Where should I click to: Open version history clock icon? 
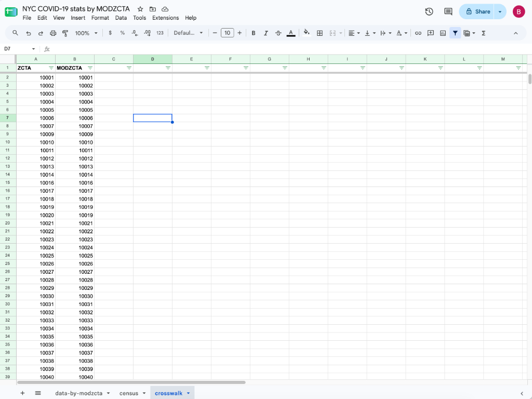(429, 11)
